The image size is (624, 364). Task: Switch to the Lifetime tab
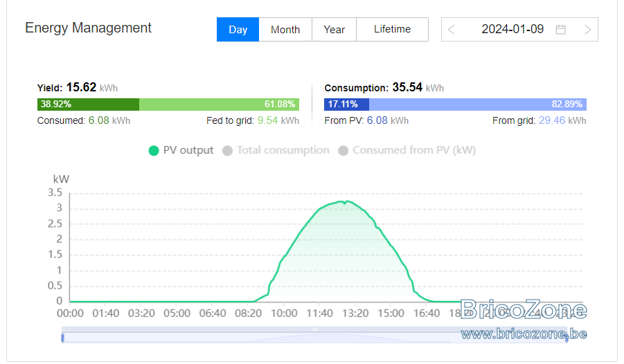coord(393,30)
